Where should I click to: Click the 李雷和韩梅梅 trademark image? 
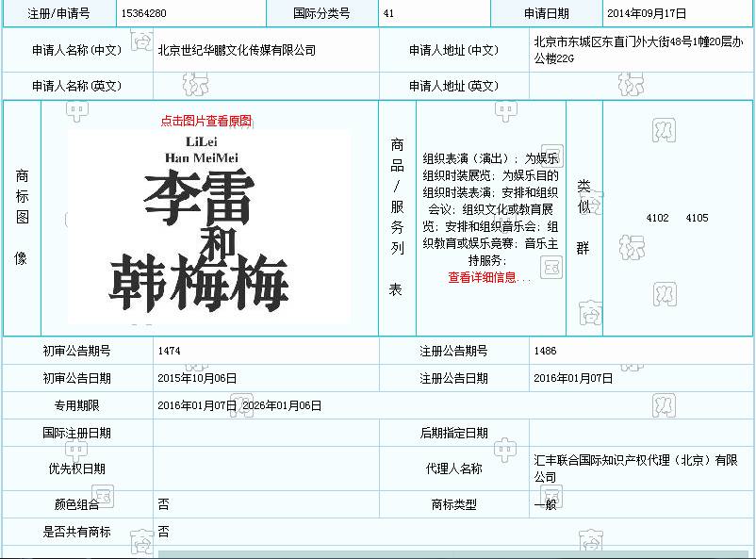(208, 227)
